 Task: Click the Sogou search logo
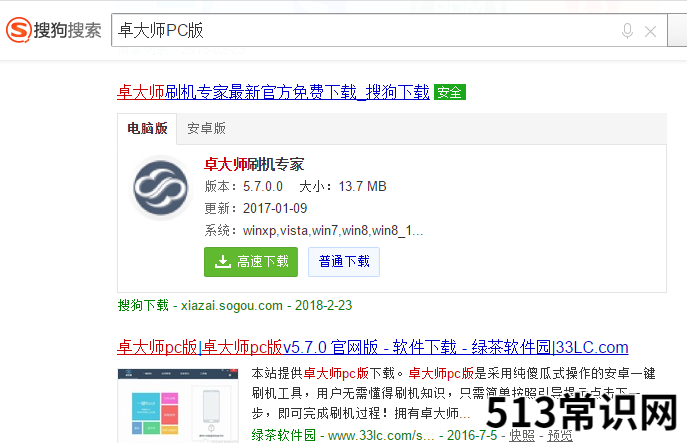[x=53, y=30]
